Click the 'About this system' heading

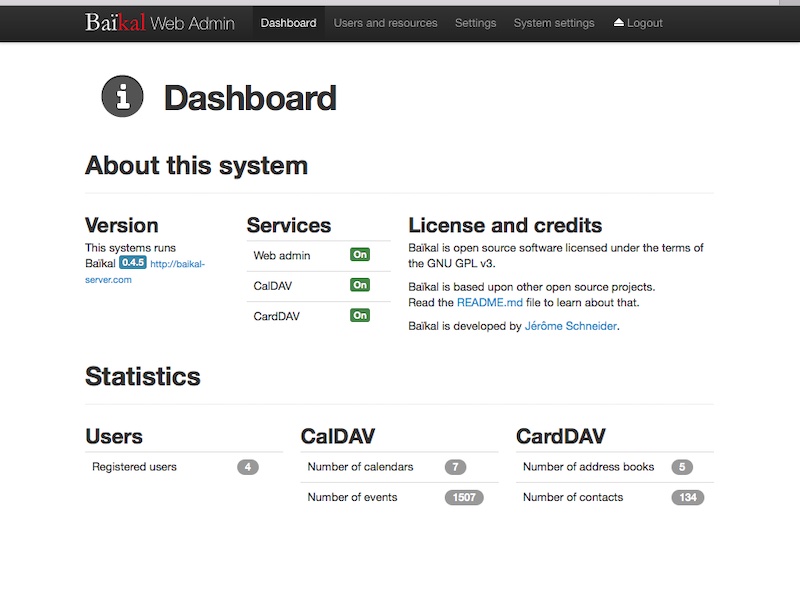(x=196, y=165)
